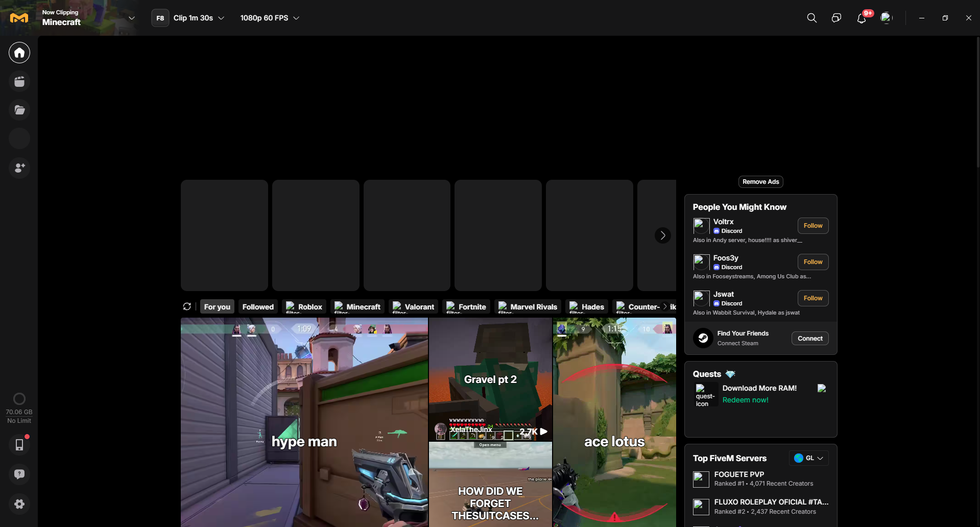Click the F8 hotkey badge

pyautogui.click(x=160, y=18)
